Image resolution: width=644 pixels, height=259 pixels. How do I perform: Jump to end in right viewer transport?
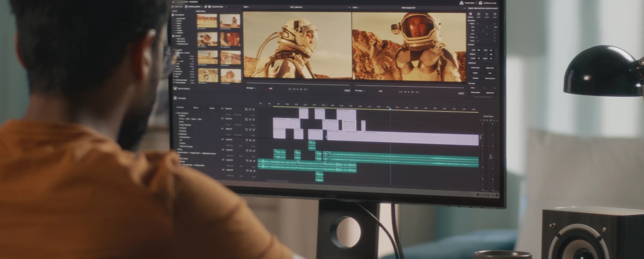[x=417, y=92]
